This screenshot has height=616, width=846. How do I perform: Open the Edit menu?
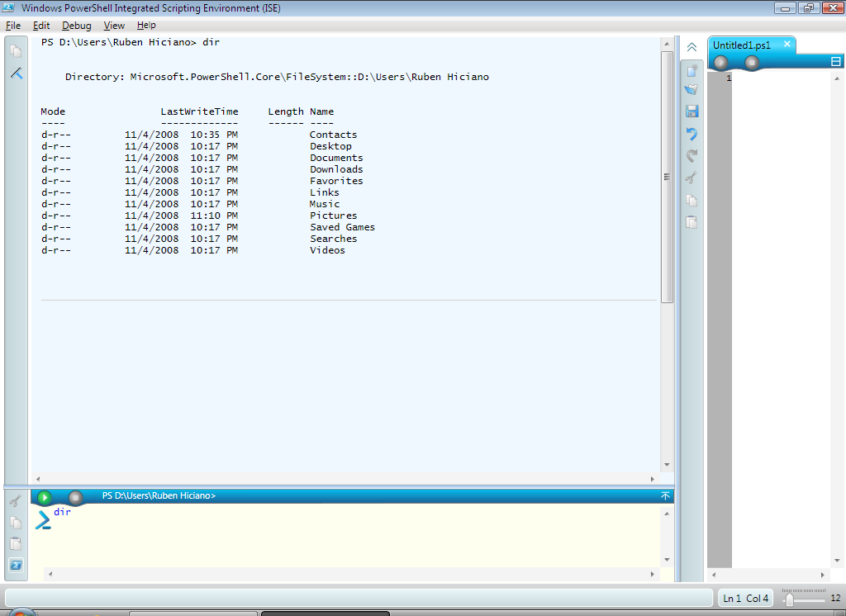tap(41, 26)
